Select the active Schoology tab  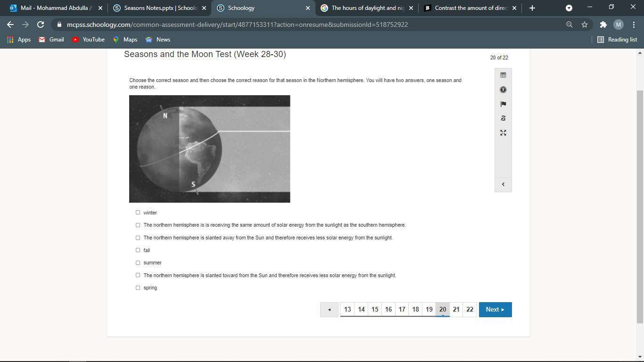coord(263,8)
